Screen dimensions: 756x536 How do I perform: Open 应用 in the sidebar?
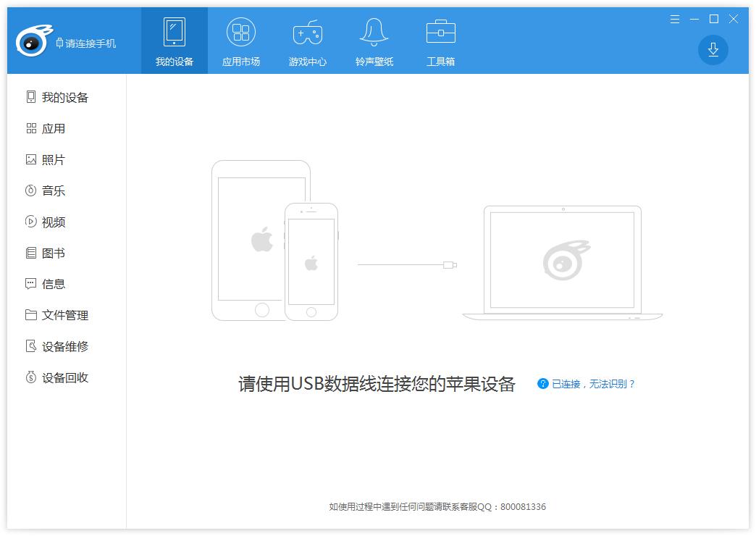coord(54,129)
